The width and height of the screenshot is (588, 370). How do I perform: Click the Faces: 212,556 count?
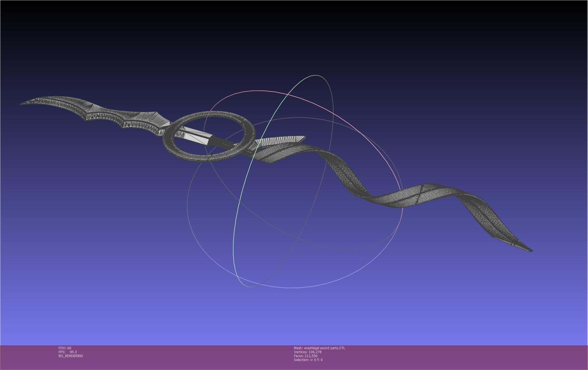[306, 356]
